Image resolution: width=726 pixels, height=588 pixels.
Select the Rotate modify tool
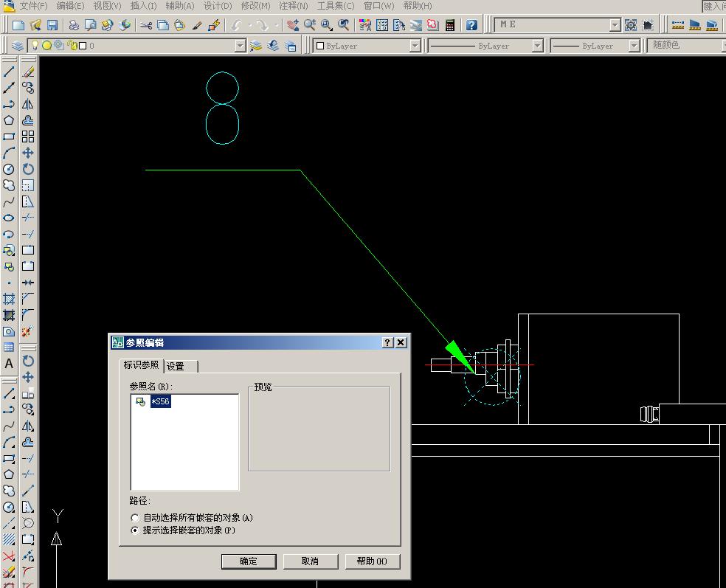28,169
